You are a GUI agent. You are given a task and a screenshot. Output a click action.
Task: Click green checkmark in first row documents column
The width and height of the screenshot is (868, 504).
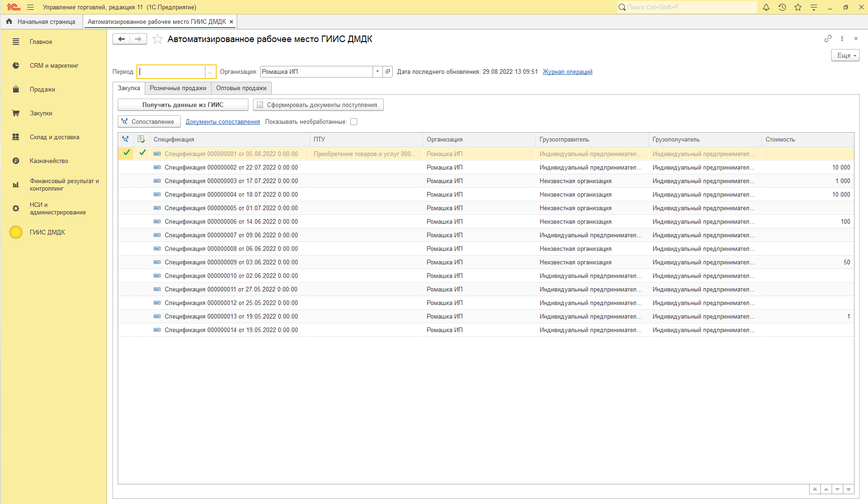click(x=142, y=153)
